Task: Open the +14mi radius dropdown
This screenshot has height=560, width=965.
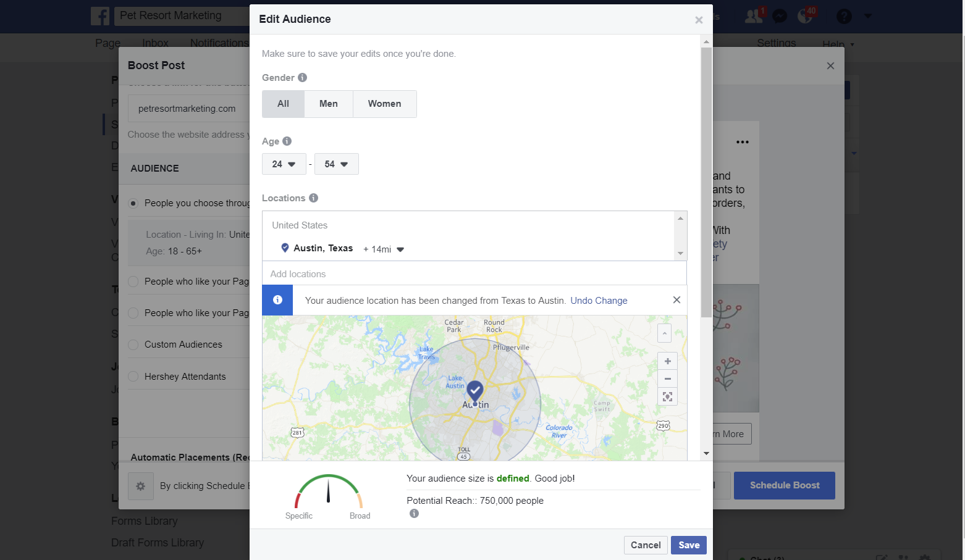Action: tap(384, 249)
